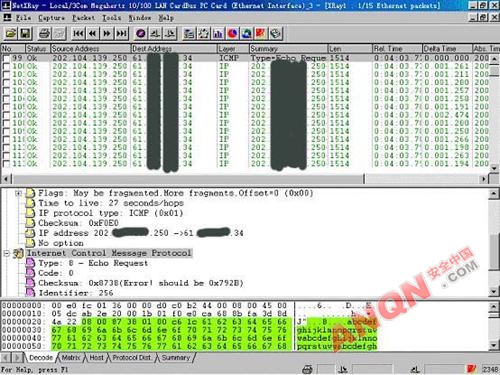
Task: Go to next packet using forward arrows
Action: tap(107, 33)
